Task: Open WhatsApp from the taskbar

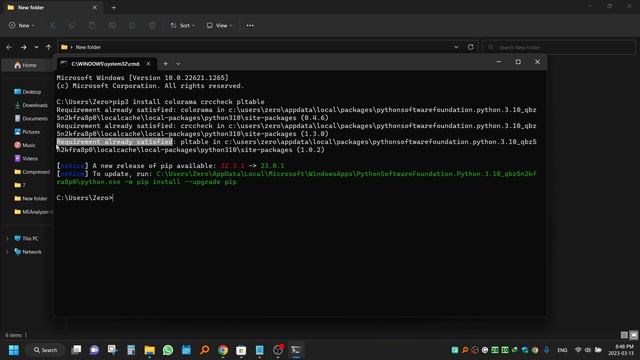Action: 168,350
